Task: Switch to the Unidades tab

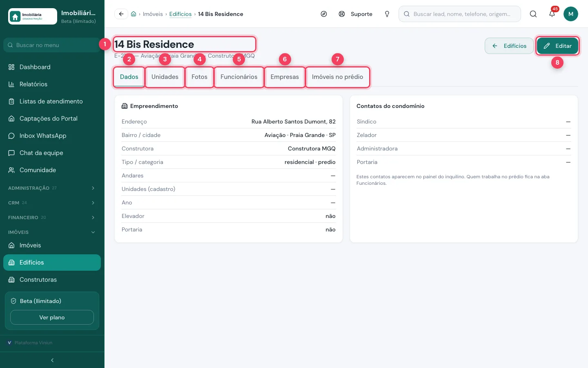Action: click(165, 77)
